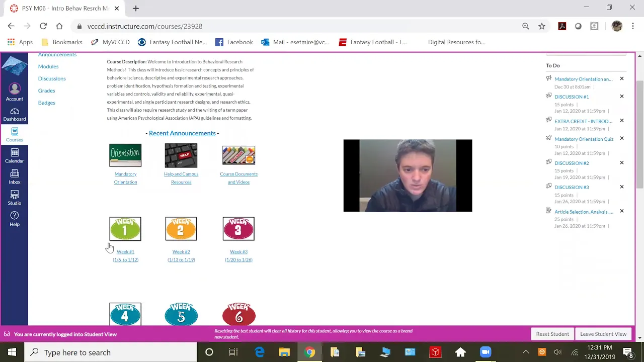The height and width of the screenshot is (362, 644).
Task: Open Badges in course navigation
Action: (46, 103)
